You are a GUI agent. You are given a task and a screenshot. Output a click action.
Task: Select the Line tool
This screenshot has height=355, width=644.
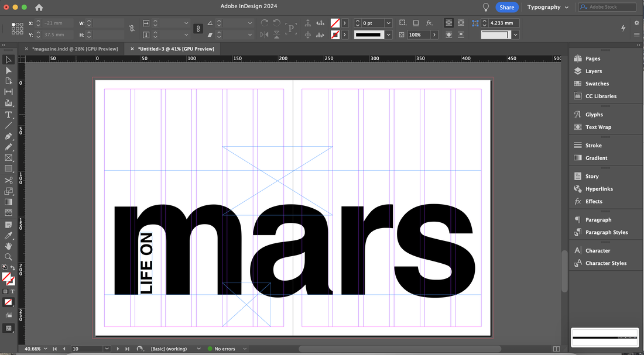[x=8, y=126]
